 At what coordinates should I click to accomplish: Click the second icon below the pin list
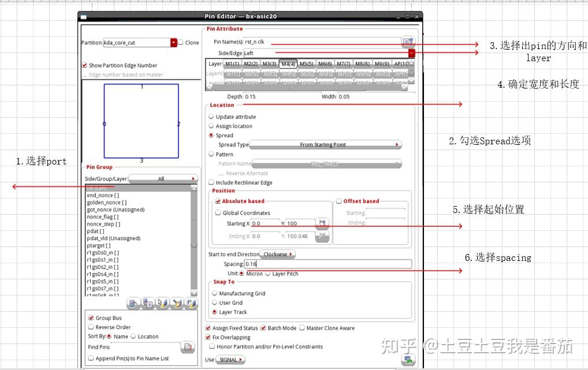pyautogui.click(x=147, y=303)
